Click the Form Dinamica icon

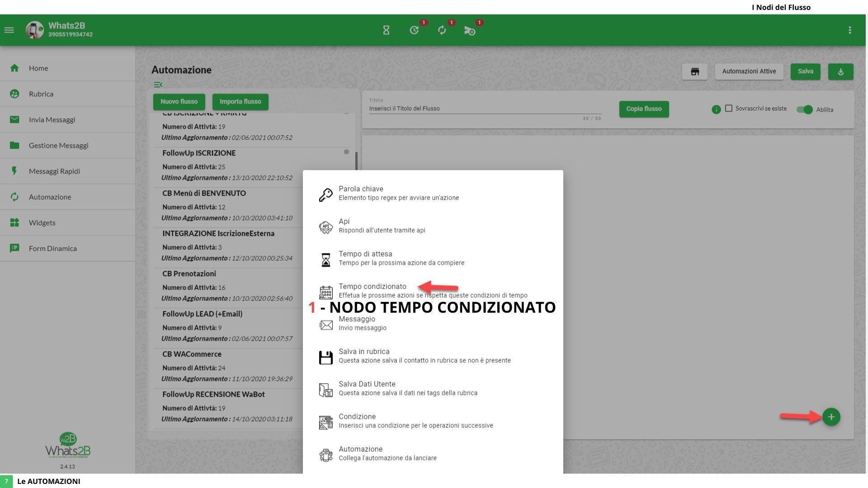coord(14,249)
